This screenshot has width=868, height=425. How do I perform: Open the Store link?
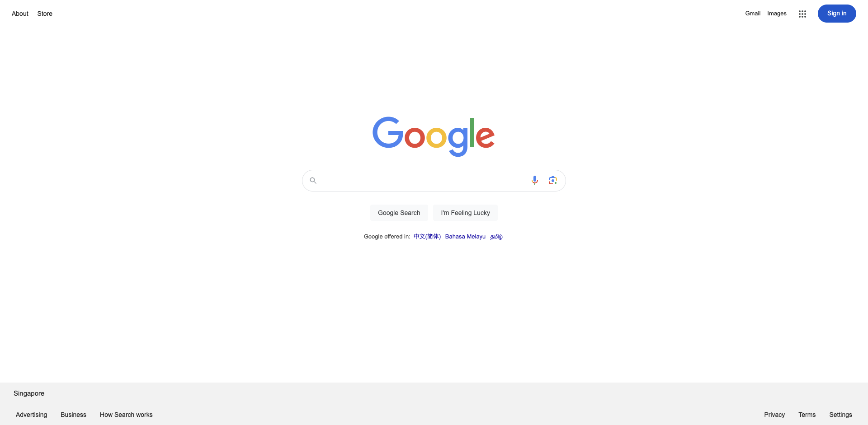[45, 14]
